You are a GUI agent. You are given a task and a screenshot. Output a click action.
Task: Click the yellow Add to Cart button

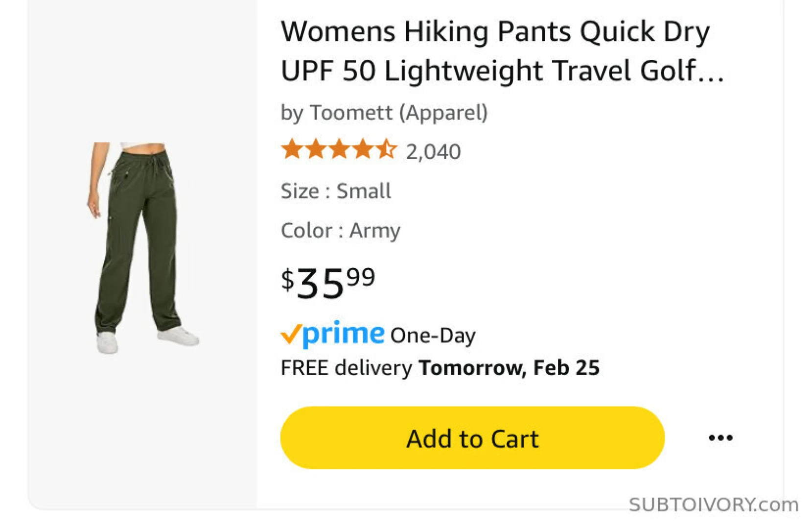472,437
